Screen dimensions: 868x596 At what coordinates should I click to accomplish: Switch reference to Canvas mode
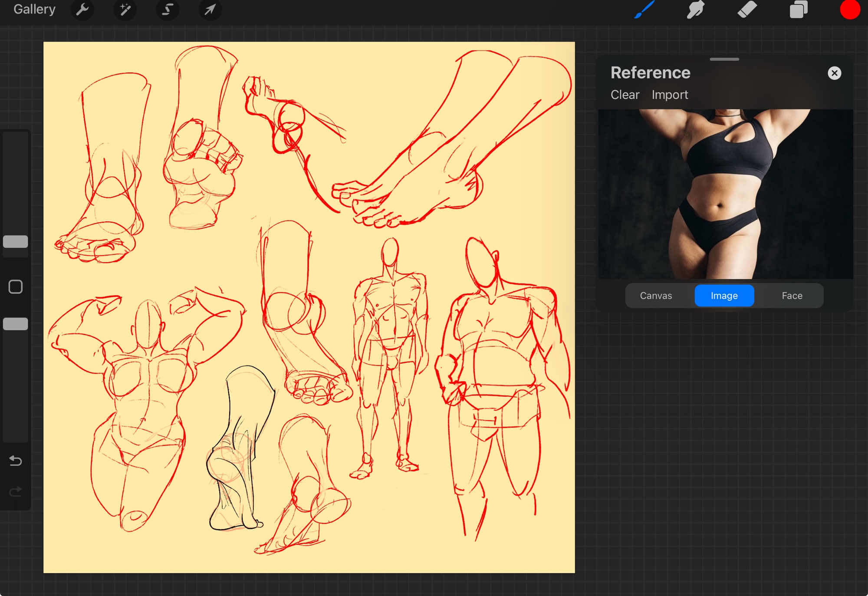point(656,296)
